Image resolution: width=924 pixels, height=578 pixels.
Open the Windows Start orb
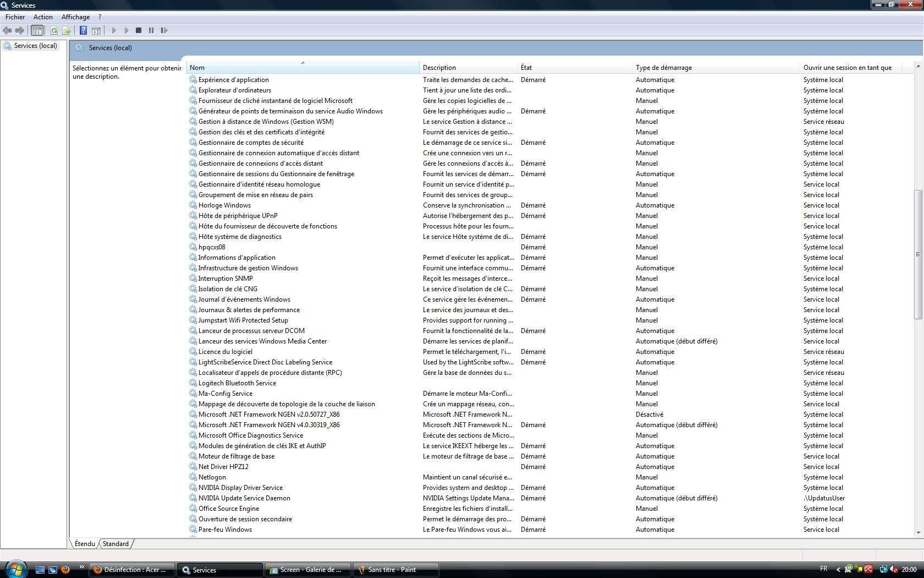15,569
